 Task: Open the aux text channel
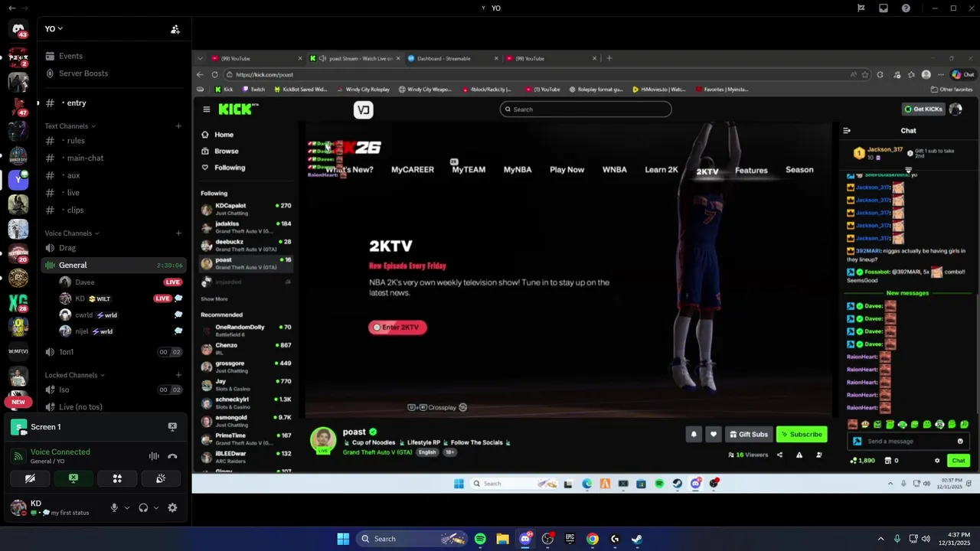tap(73, 175)
